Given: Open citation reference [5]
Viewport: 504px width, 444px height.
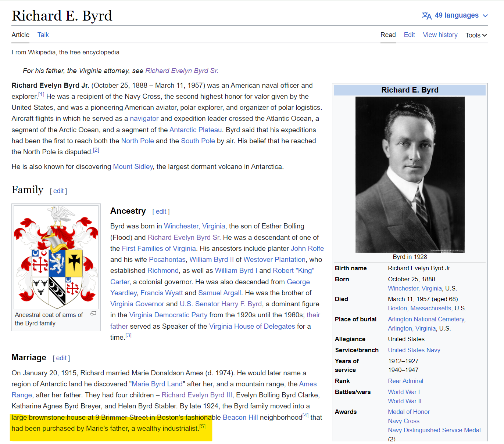Looking at the screenshot, I should [202, 427].
